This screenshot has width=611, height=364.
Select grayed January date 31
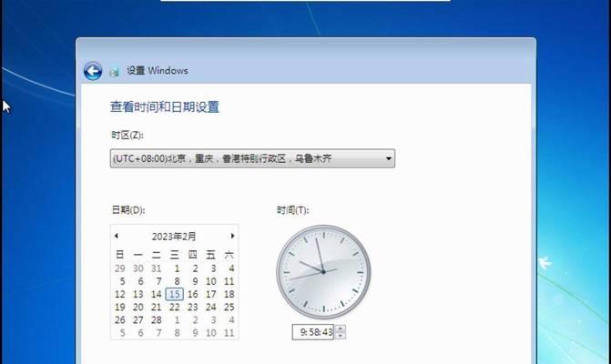point(157,268)
